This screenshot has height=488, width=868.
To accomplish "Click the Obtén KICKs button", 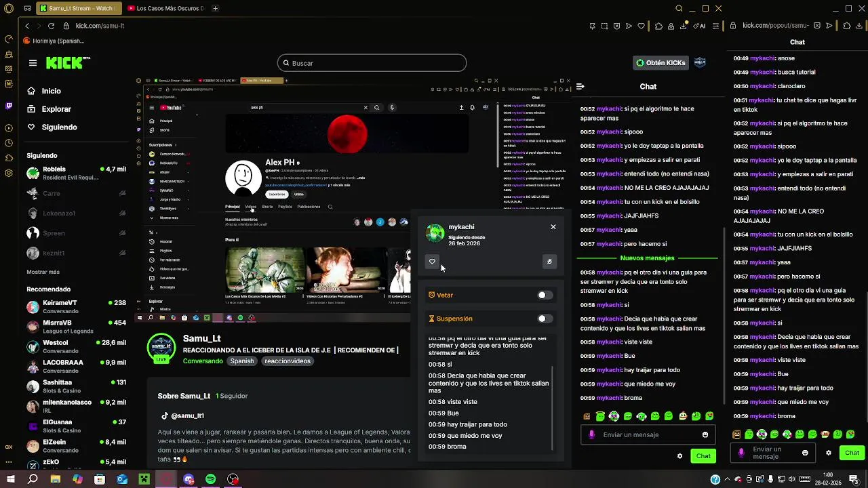I will pos(660,63).
